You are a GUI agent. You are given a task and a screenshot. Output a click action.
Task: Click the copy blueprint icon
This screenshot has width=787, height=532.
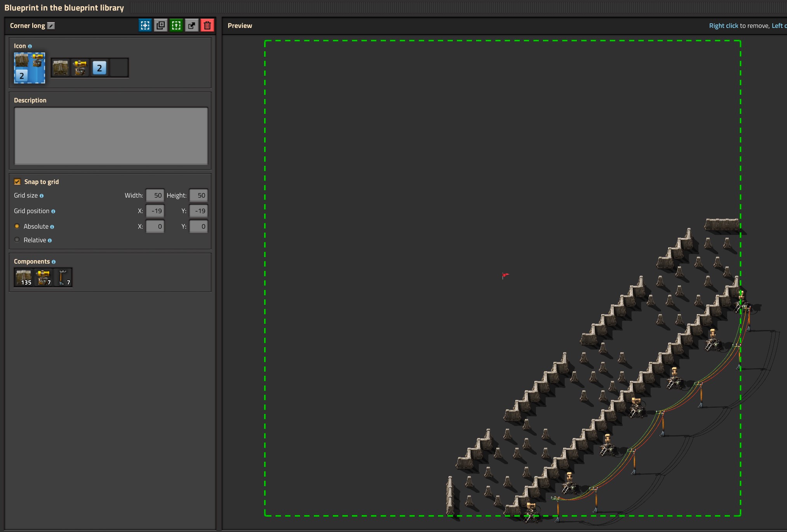[x=161, y=26]
